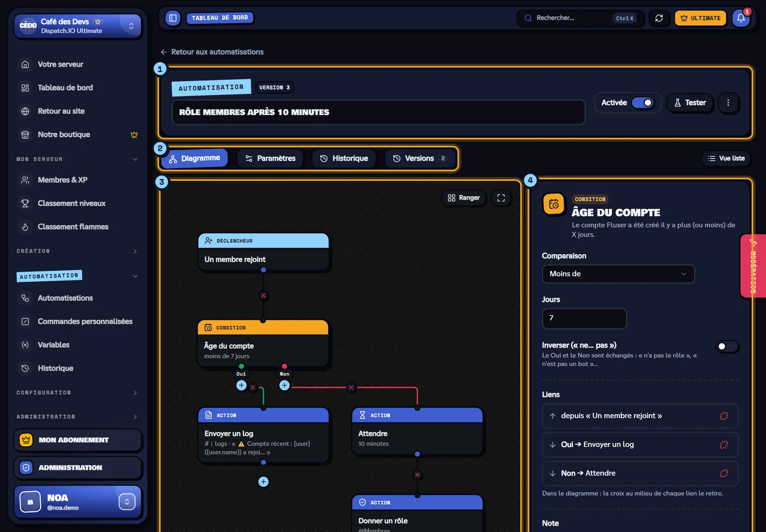Viewport: 766px width, 532px height.
Task: Click the Jours number field
Action: 584,318
